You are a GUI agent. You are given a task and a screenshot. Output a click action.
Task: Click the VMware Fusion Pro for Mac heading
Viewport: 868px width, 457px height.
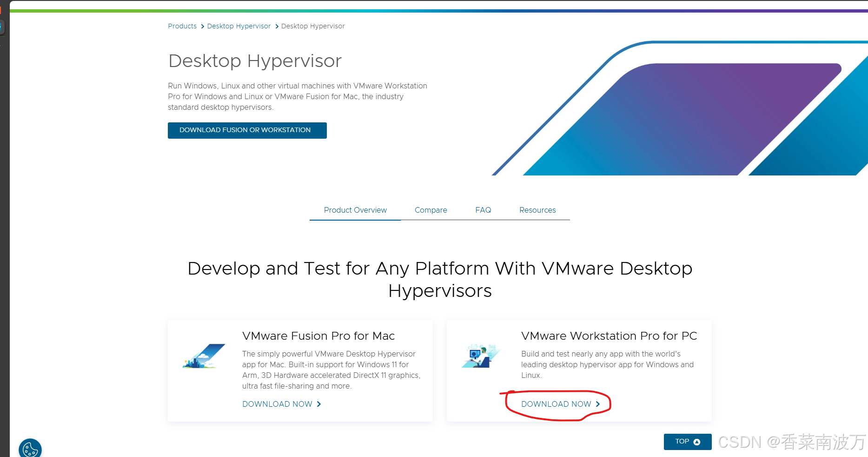tap(318, 336)
